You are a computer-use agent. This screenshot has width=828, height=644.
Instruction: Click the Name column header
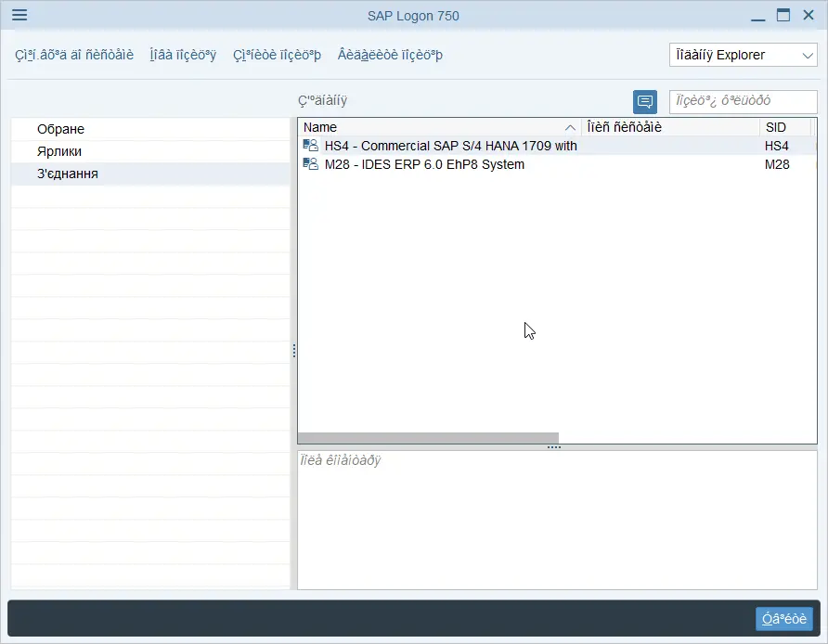point(439,127)
